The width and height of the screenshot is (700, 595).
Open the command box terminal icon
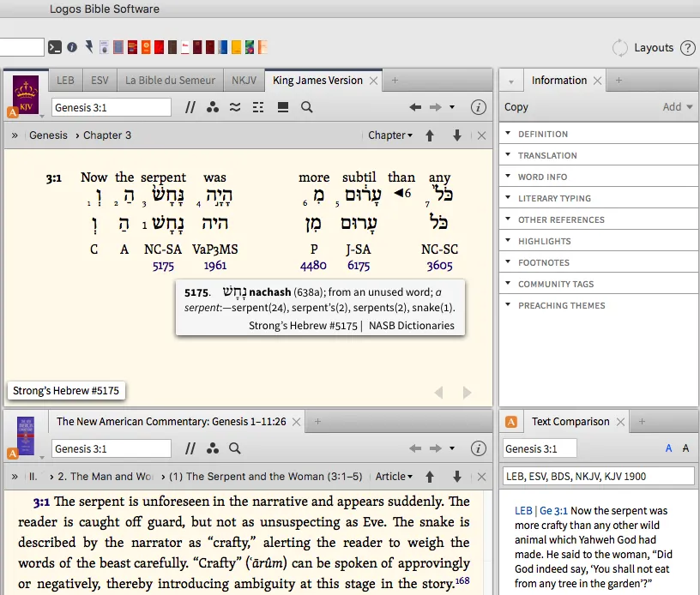[x=55, y=47]
